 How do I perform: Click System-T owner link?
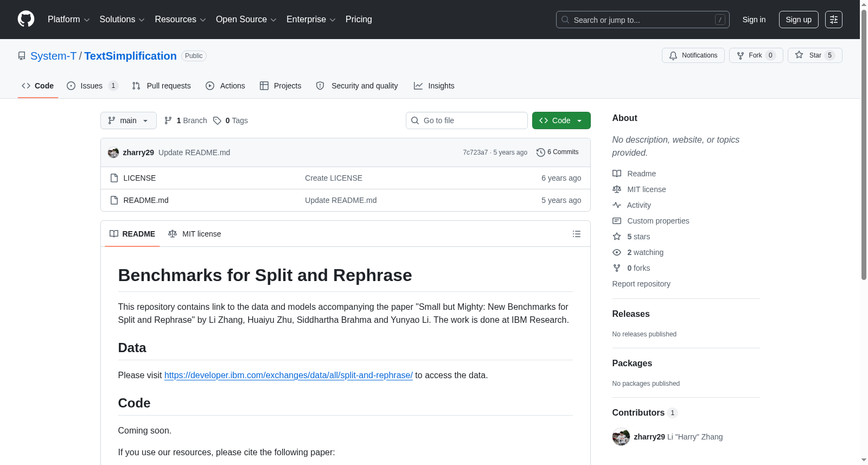(54, 56)
